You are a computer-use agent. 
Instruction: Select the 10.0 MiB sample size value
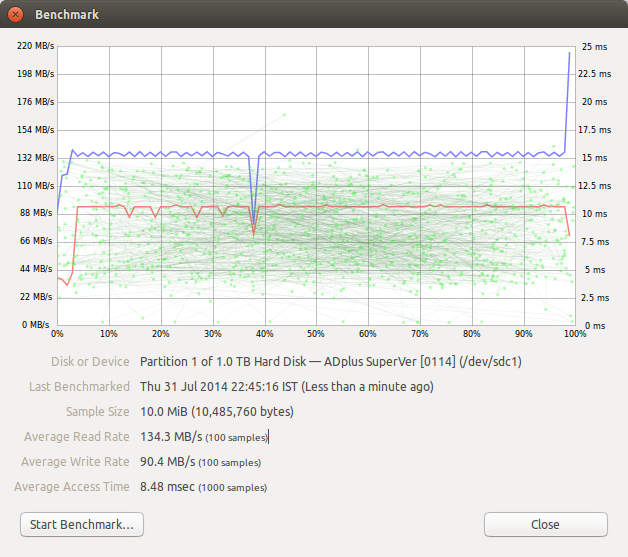pyautogui.click(x=217, y=412)
